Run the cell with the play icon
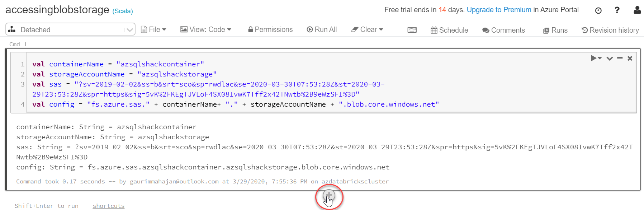 [x=593, y=58]
